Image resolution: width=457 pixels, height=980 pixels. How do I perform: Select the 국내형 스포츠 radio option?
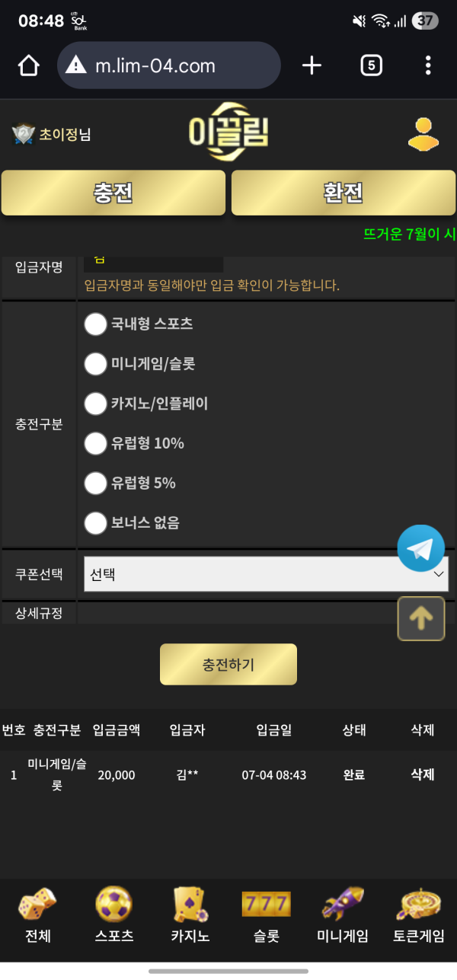(x=95, y=324)
